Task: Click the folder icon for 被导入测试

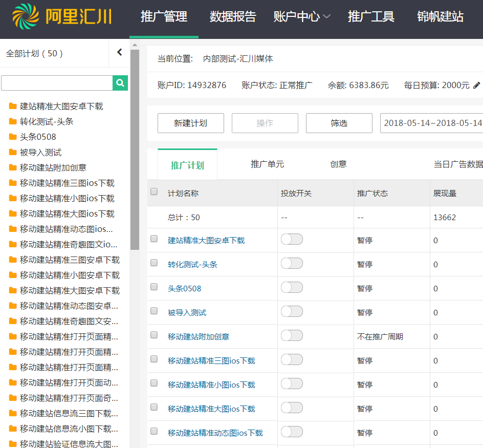Action: (13, 152)
